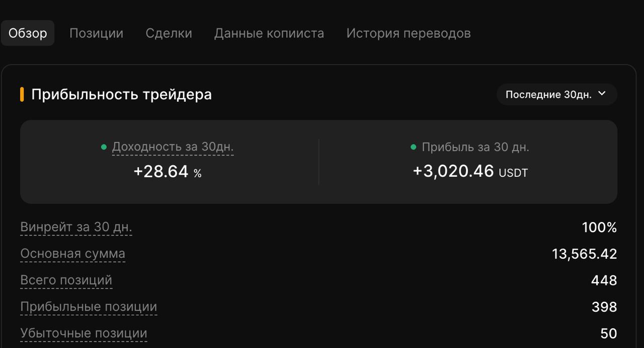Click the green dot beside Доходность за 30дн.
Viewport: 644px width, 348px height.
(x=104, y=147)
